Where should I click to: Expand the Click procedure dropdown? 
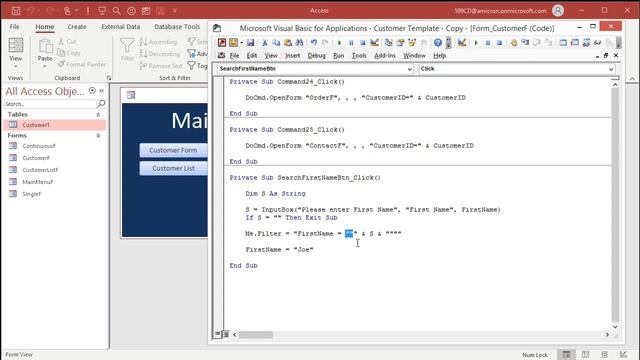point(611,69)
